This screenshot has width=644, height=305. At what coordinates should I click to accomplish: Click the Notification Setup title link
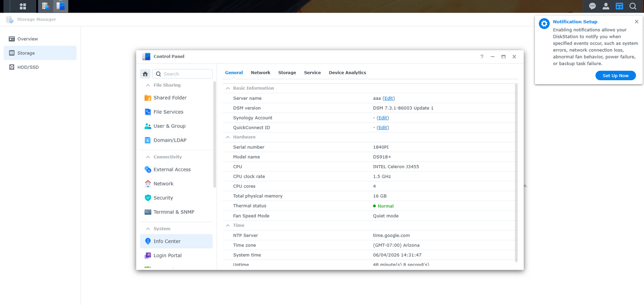coord(575,22)
